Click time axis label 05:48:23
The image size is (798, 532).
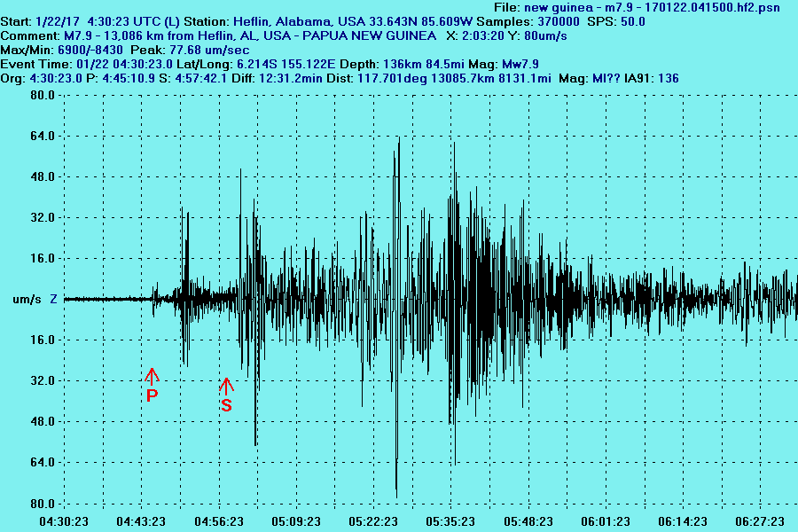click(x=528, y=521)
